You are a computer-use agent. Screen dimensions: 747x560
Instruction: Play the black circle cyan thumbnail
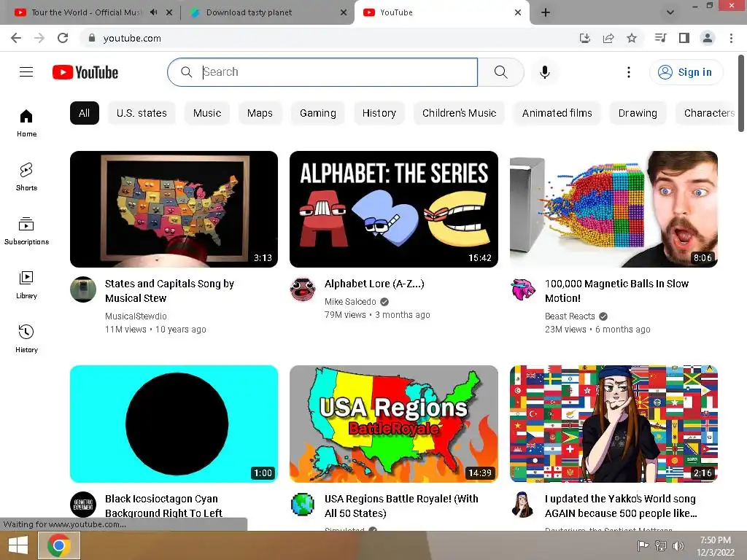[x=174, y=424]
